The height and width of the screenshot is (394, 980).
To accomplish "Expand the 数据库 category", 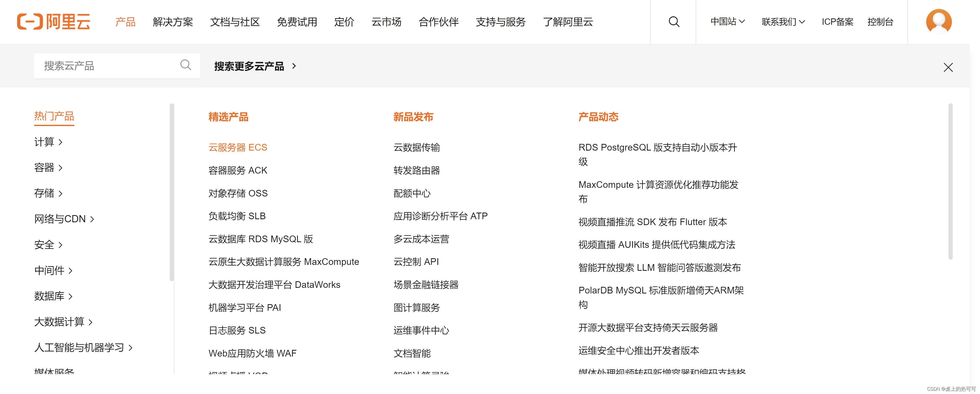I will pos(53,296).
